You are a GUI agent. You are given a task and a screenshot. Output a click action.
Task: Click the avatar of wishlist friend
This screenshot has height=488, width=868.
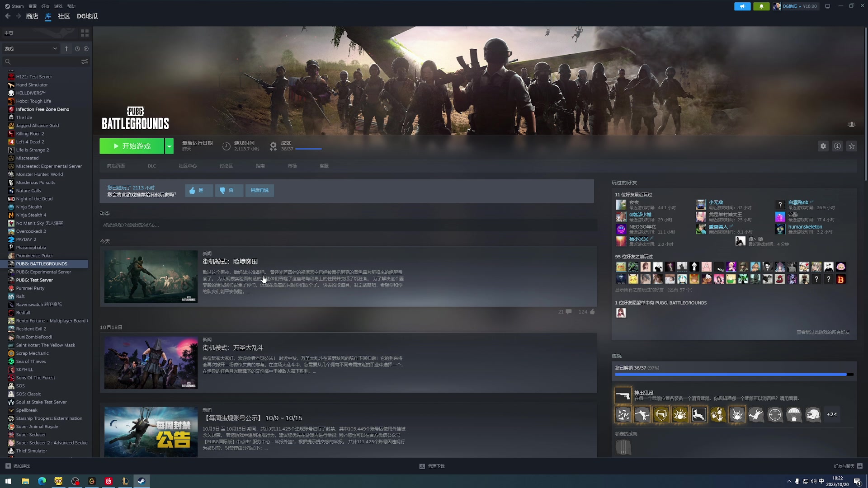coord(621,313)
